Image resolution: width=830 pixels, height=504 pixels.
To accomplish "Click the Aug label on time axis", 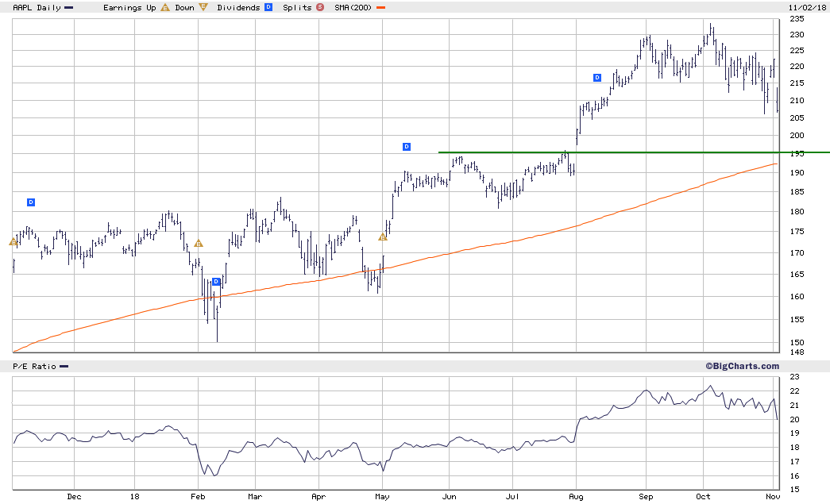I will pos(576,497).
